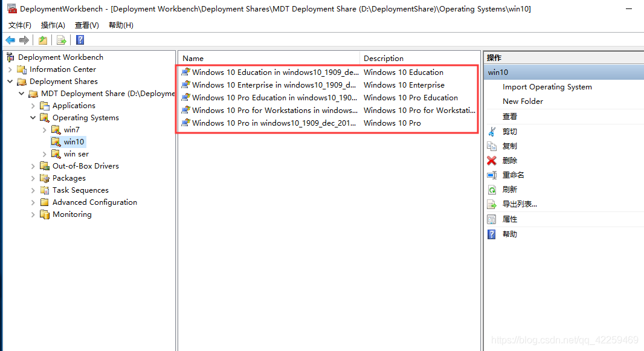
Task: Click the Help question mark toolbar icon
Action: [x=80, y=40]
